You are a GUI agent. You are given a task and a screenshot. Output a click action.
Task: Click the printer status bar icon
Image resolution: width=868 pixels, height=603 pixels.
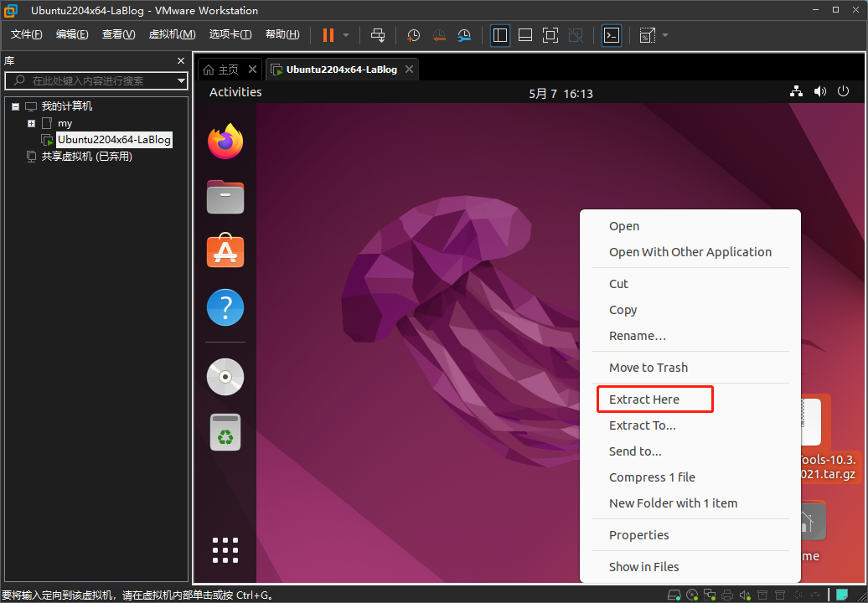727,595
